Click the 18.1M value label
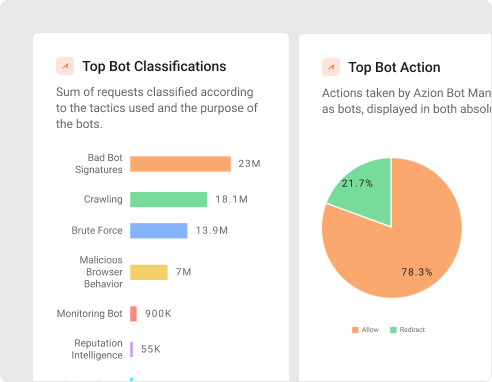Image resolution: width=492 pixels, height=382 pixels. pyautogui.click(x=232, y=199)
